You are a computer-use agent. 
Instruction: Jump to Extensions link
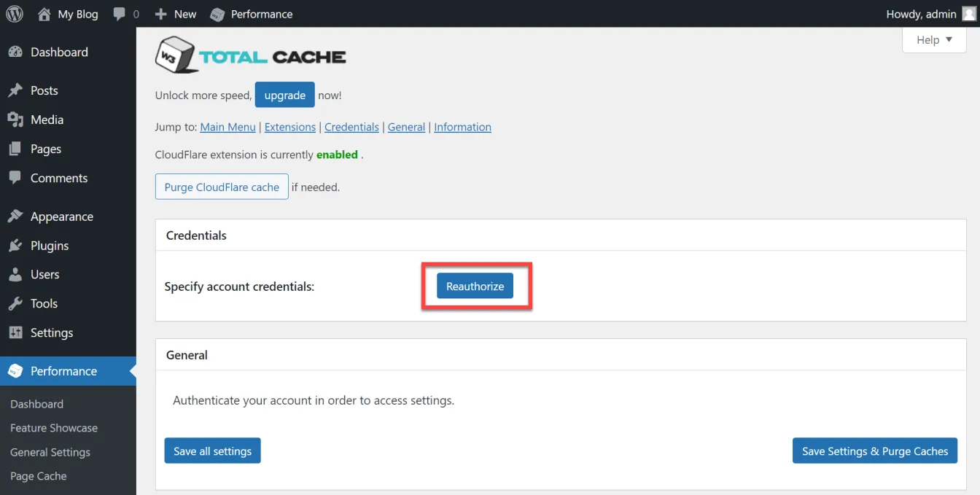tap(290, 127)
